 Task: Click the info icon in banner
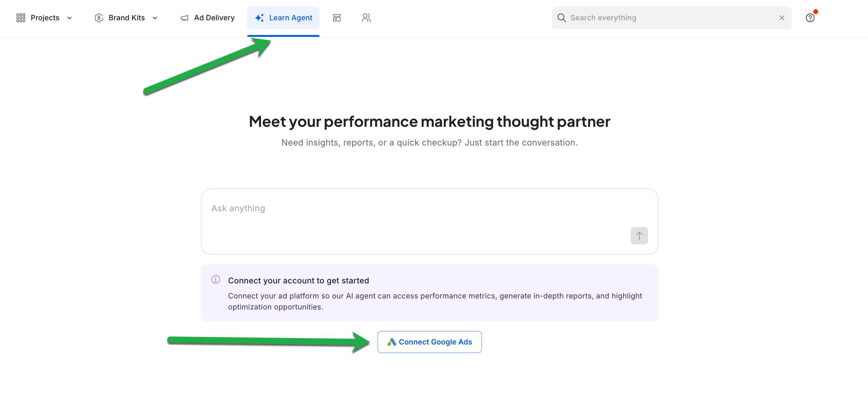(x=216, y=279)
